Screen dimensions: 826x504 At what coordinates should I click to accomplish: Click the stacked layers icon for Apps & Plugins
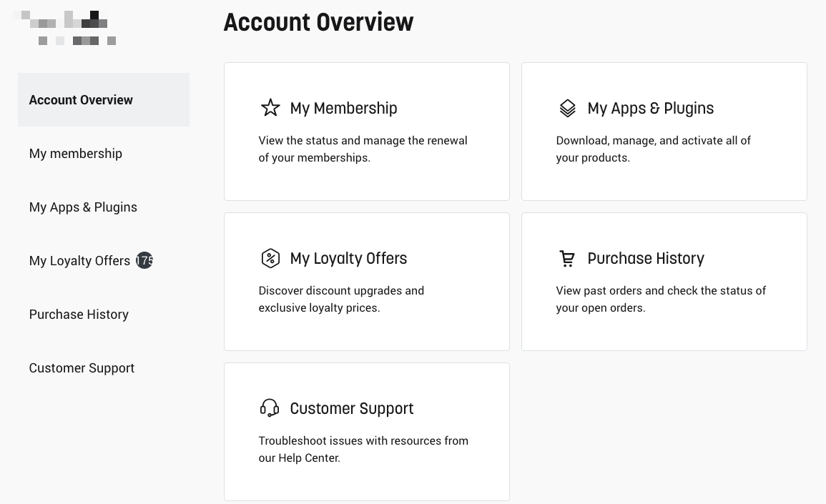tap(567, 108)
